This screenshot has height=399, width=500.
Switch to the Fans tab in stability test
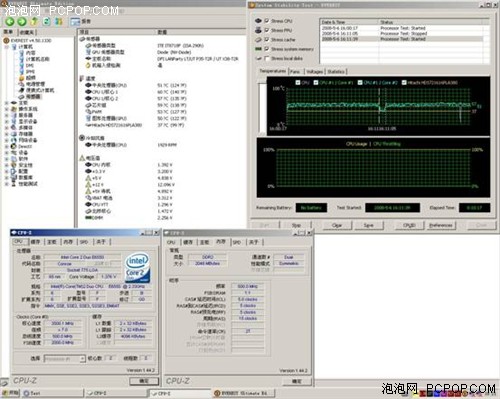pyautogui.click(x=295, y=71)
